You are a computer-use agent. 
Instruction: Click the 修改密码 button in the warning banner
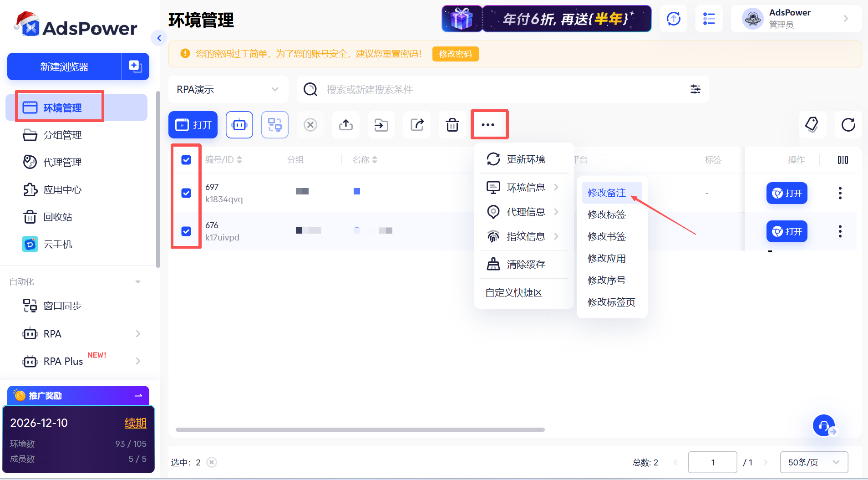pyautogui.click(x=455, y=54)
